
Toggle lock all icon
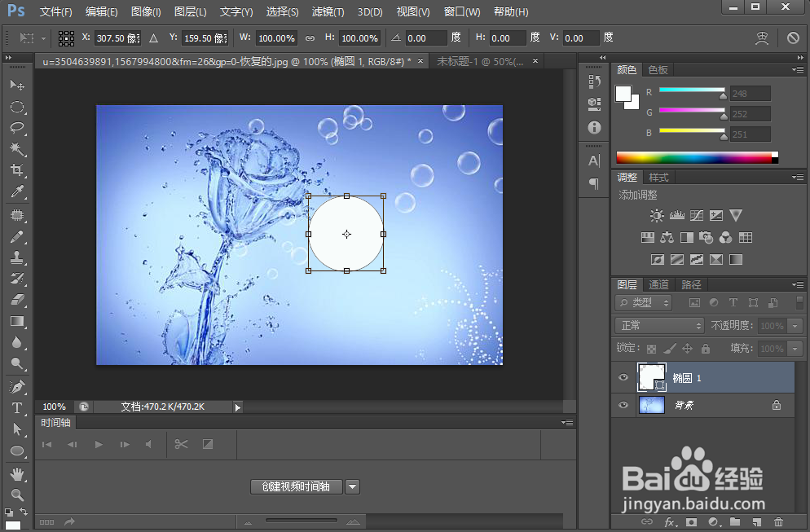[705, 349]
